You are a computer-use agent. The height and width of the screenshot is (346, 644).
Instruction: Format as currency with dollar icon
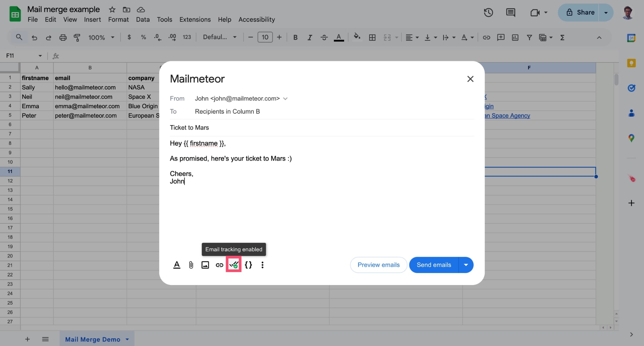[129, 37]
